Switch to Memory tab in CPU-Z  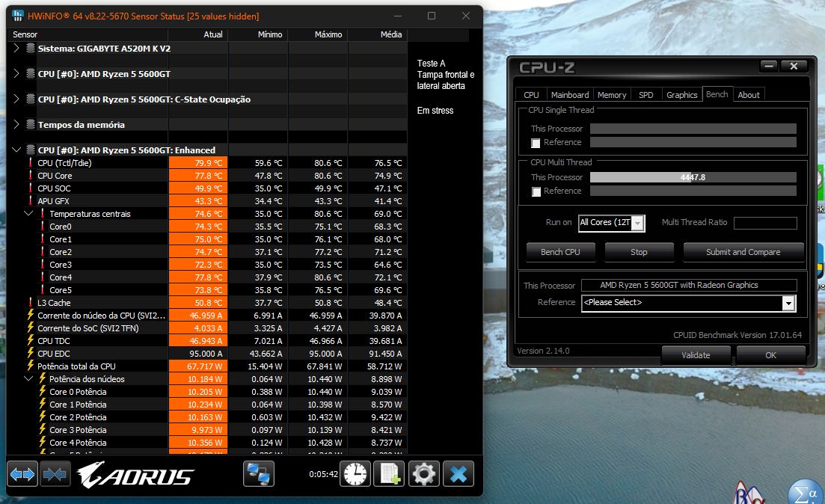tap(612, 95)
